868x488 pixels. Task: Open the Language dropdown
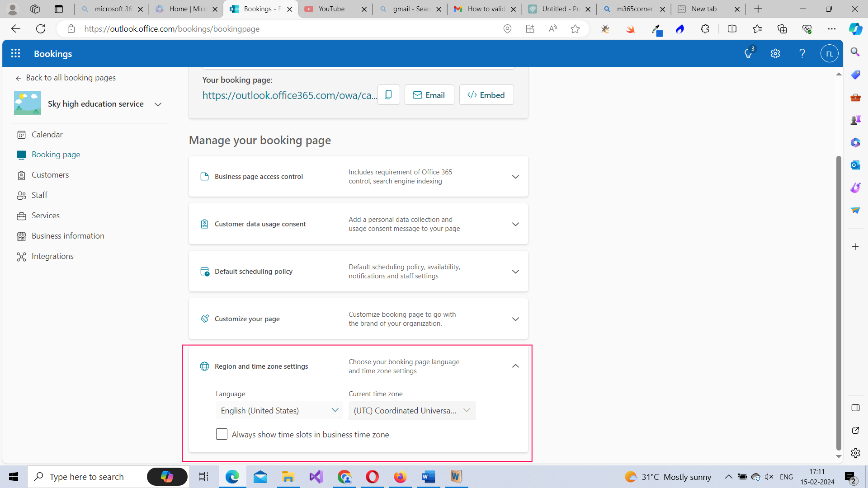(279, 410)
